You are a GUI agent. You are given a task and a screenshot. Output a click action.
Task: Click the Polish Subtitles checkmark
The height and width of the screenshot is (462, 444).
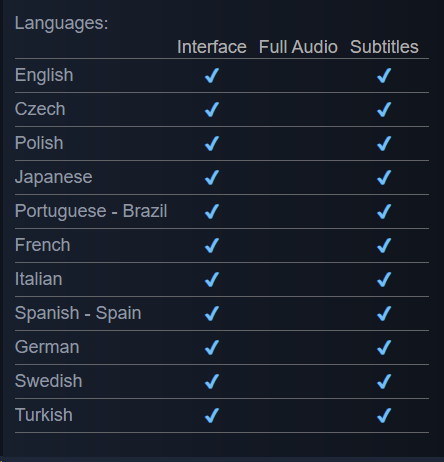tap(384, 144)
